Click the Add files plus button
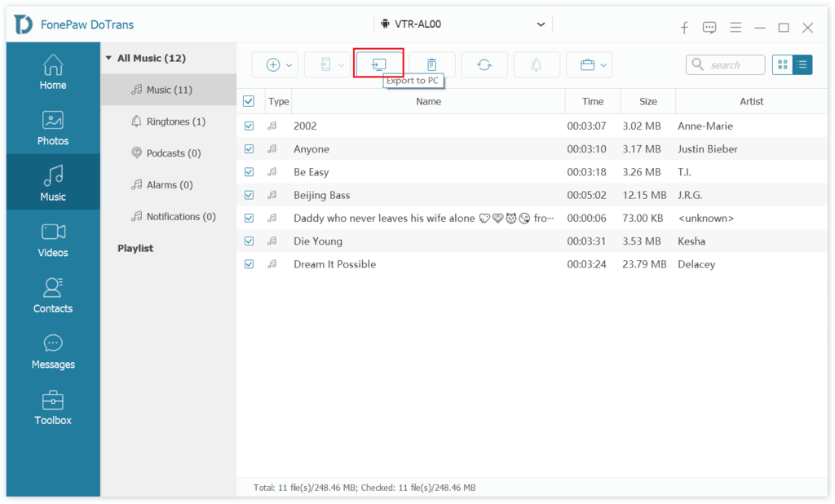 [x=272, y=65]
